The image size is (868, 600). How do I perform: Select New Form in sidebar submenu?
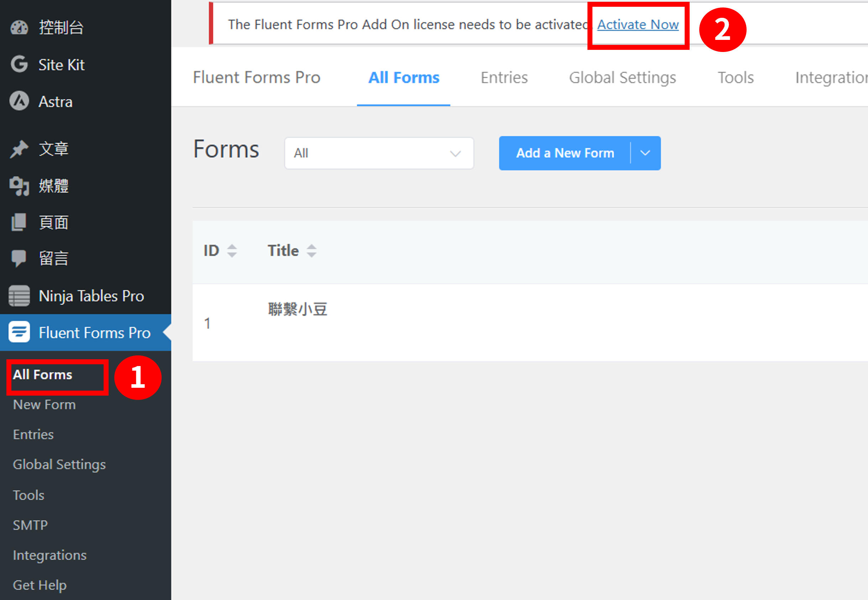coord(45,405)
